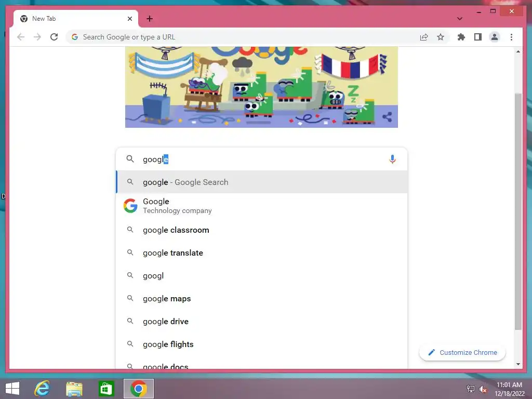Open Chrome's three-dot menu
Image resolution: width=532 pixels, height=399 pixels.
[511, 37]
